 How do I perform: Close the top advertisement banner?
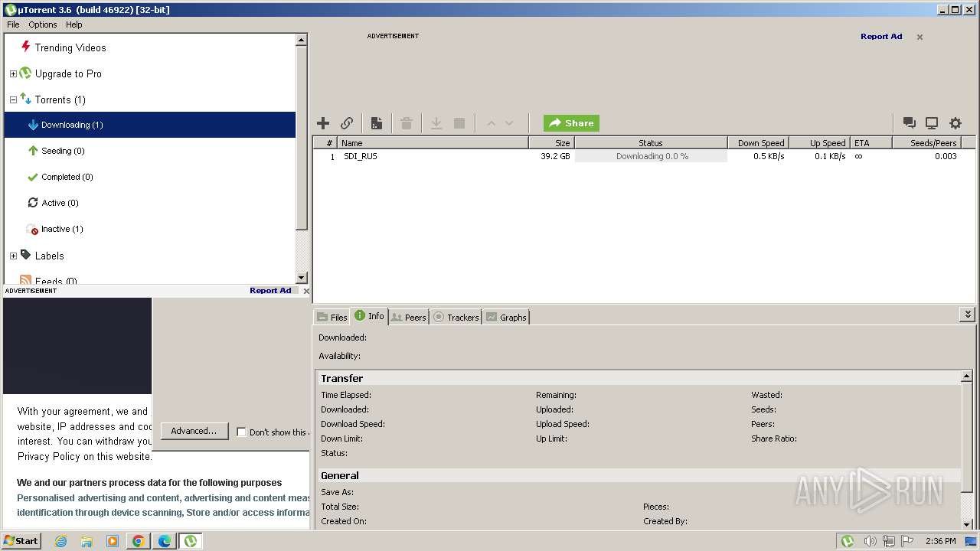pyautogui.click(x=920, y=37)
